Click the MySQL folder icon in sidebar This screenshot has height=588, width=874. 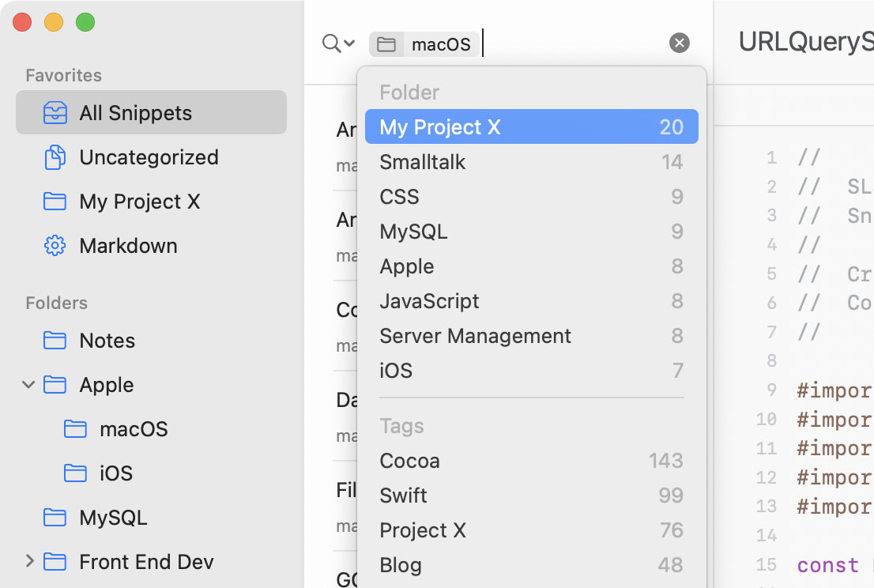coord(55,517)
